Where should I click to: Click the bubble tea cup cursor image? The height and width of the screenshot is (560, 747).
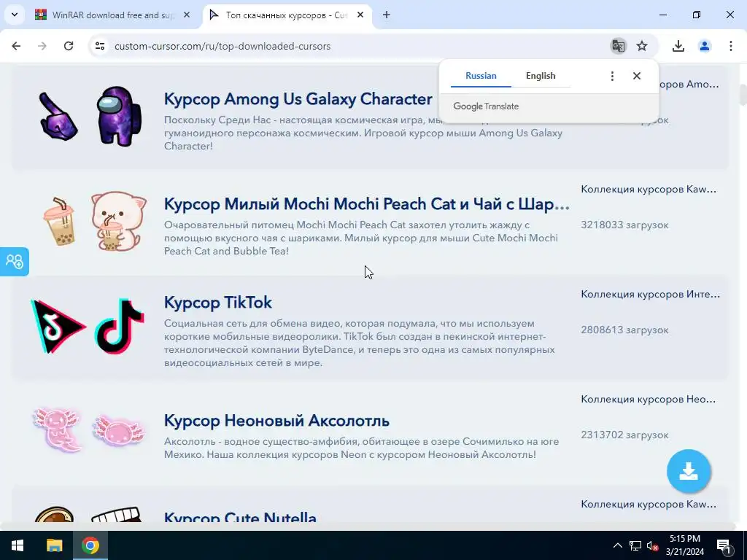coord(58,222)
